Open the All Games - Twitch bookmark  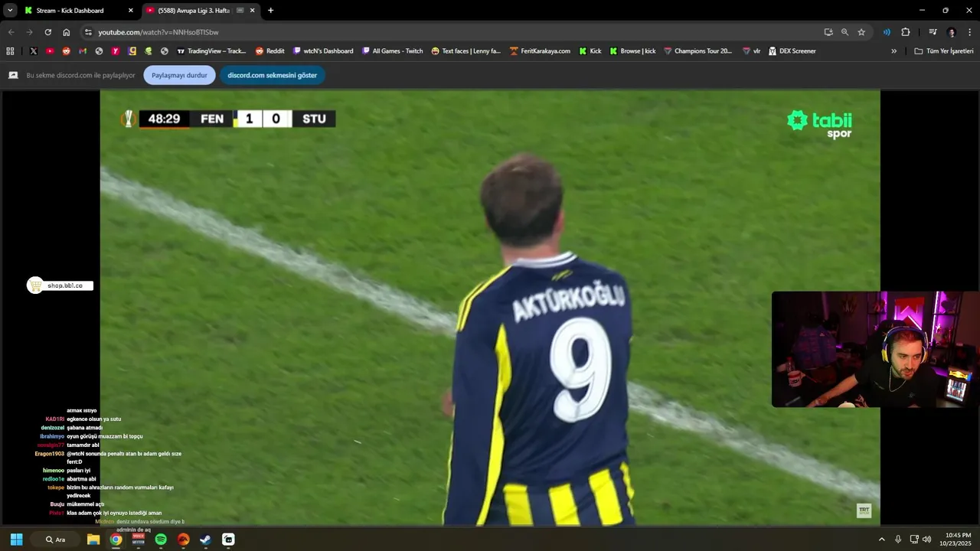(x=393, y=51)
